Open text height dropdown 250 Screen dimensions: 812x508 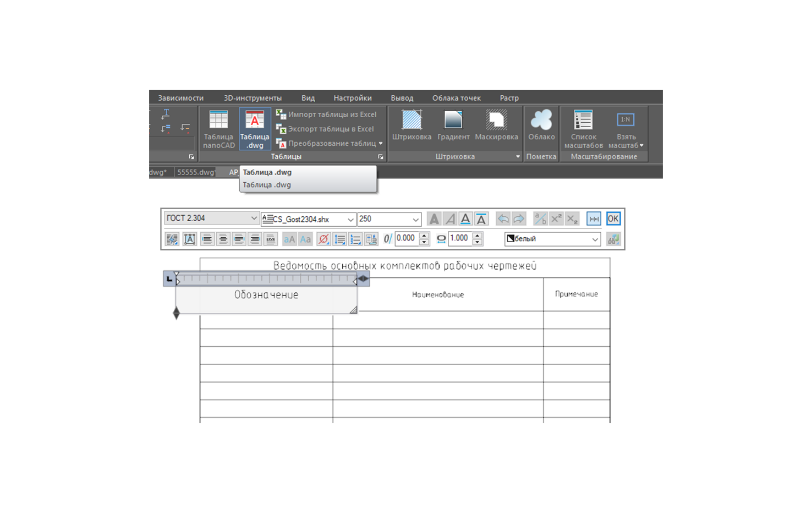(x=389, y=219)
